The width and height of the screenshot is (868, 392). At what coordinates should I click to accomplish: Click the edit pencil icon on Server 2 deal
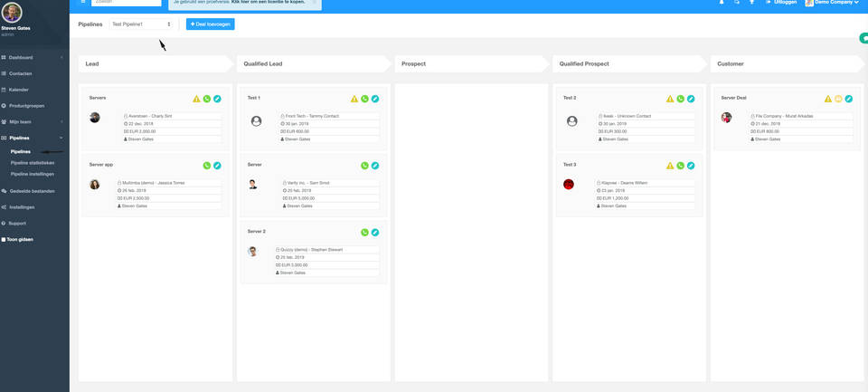coord(375,233)
